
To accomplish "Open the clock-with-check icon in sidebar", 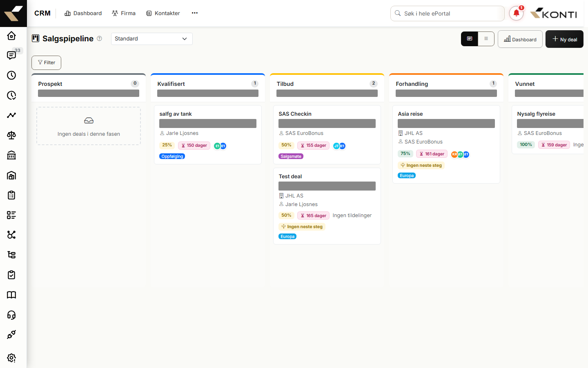I will click(x=11, y=95).
